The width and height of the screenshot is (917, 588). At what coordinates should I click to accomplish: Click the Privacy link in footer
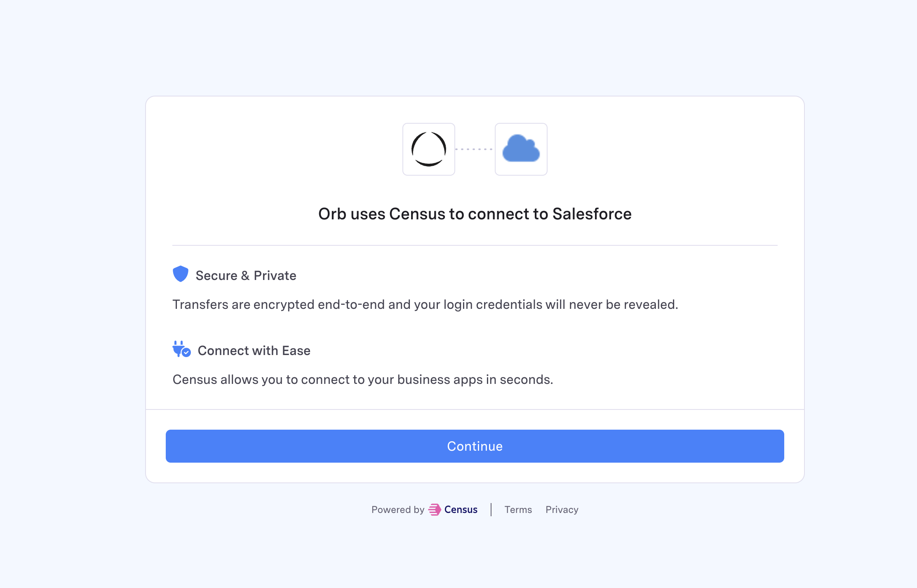point(562,509)
